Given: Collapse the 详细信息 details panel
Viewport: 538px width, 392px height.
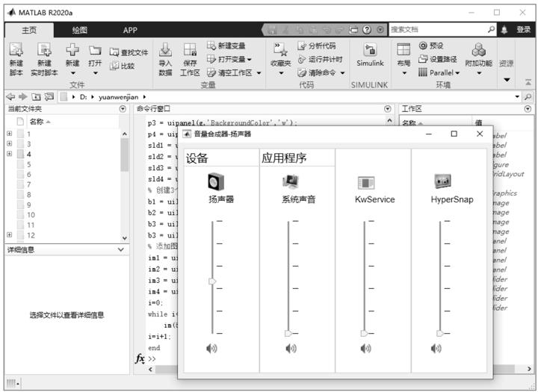Looking at the screenshot, I should click(x=121, y=249).
